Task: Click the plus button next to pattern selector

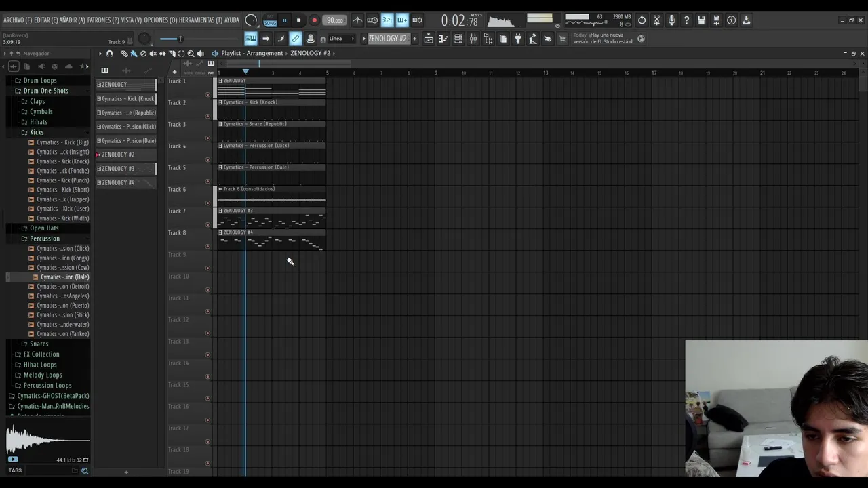Action: click(x=414, y=39)
